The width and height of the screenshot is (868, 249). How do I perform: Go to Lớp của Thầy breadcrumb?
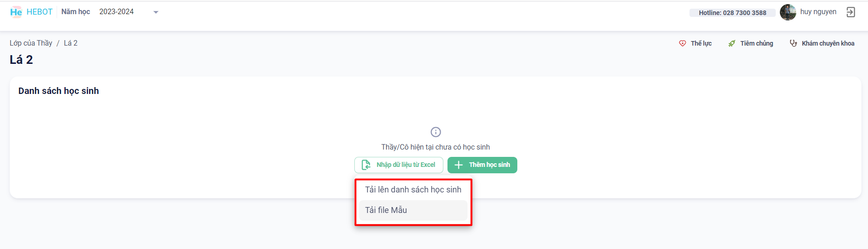31,43
